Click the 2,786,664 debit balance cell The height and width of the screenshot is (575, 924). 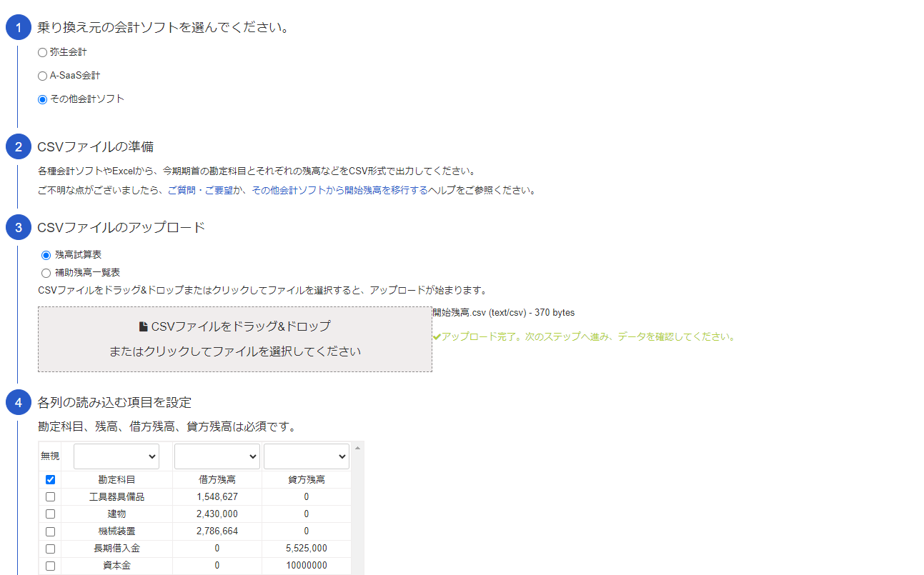click(217, 531)
